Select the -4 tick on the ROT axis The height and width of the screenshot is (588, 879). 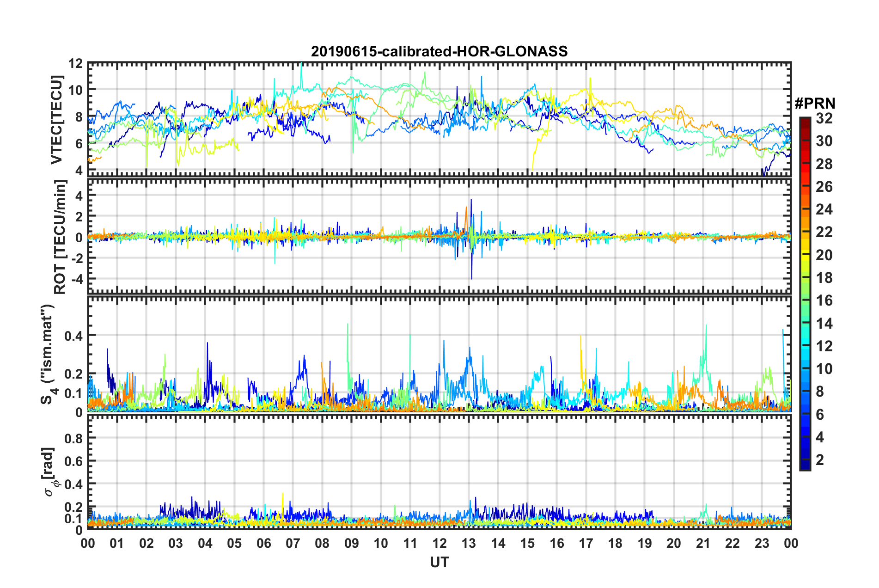[x=77, y=279]
